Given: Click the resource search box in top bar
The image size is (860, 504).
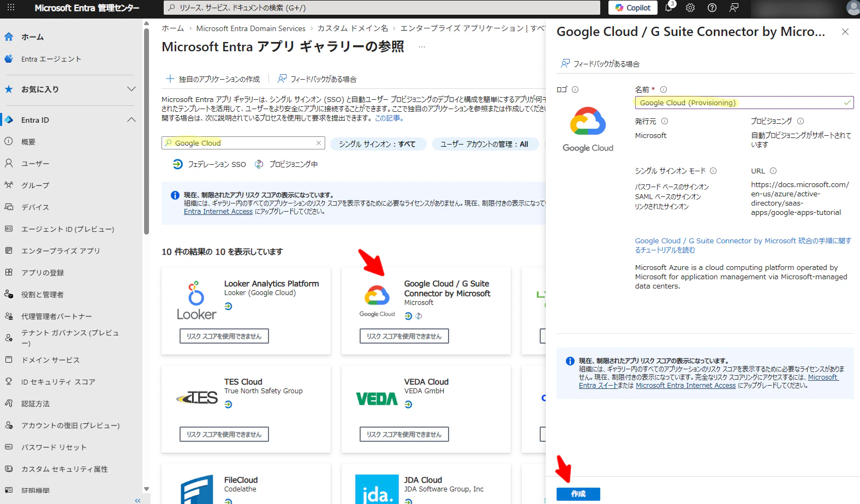Looking at the screenshot, I should tap(382, 8).
